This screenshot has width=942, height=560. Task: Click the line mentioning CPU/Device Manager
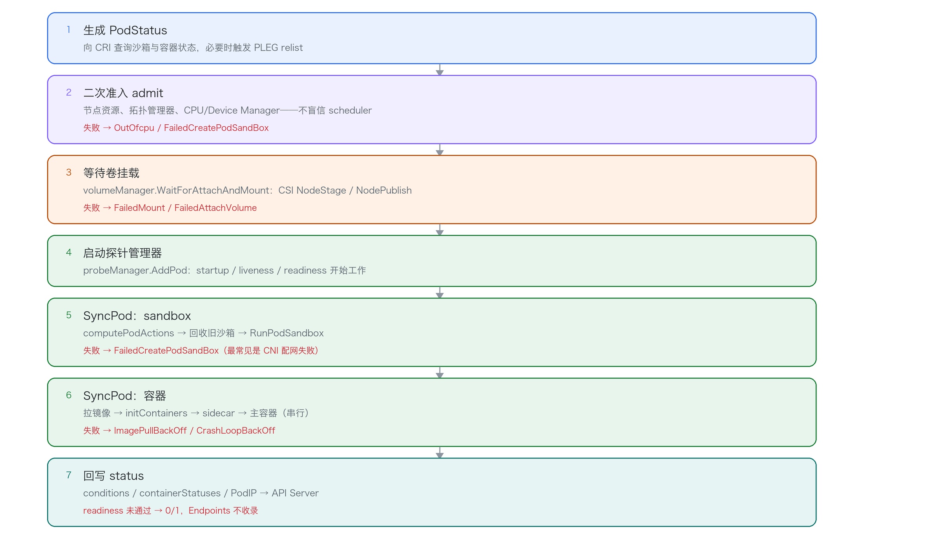227,110
